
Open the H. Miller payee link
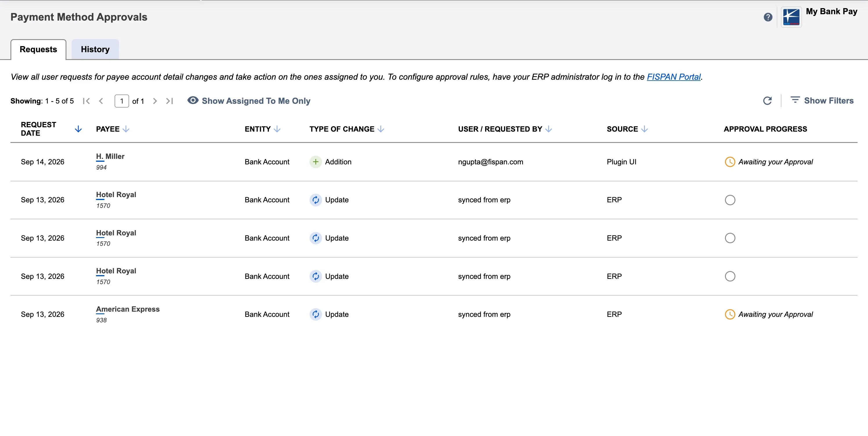coord(110,157)
